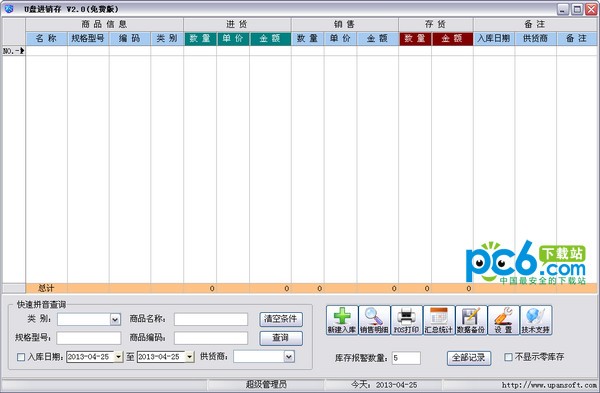Click the app icon in title bar
Image resolution: width=600 pixels, height=393 pixels.
tap(8, 8)
